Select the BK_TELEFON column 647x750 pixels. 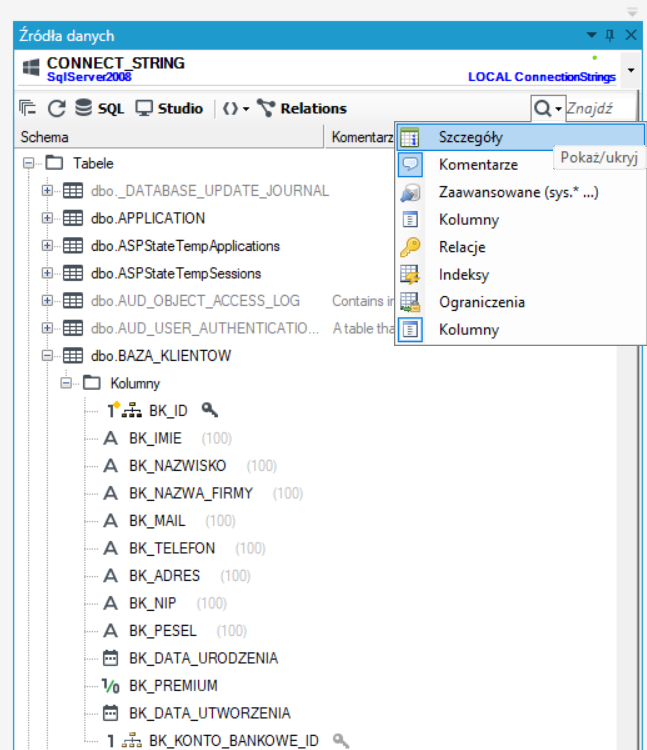tap(172, 548)
